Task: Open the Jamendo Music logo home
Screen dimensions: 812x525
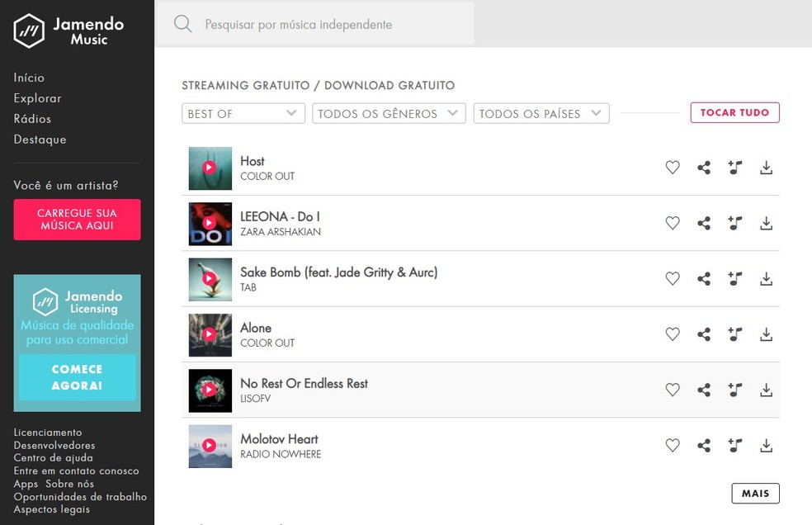Action: [68, 31]
